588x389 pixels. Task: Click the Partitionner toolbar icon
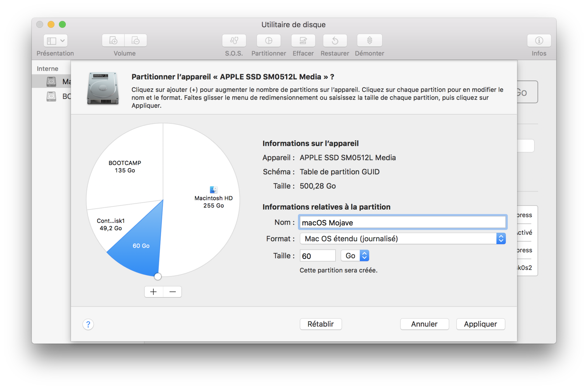(x=269, y=40)
